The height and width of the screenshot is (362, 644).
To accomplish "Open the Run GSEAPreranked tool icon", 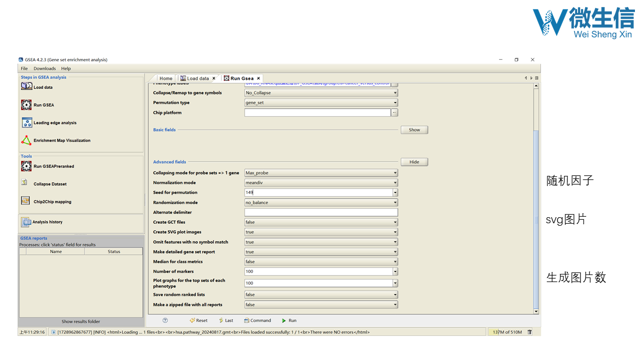I will point(27,166).
